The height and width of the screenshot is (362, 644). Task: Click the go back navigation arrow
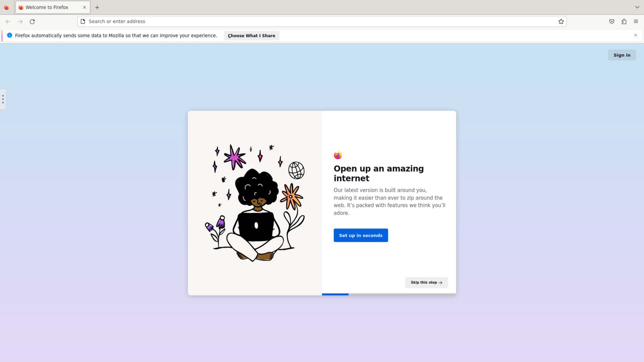point(8,21)
